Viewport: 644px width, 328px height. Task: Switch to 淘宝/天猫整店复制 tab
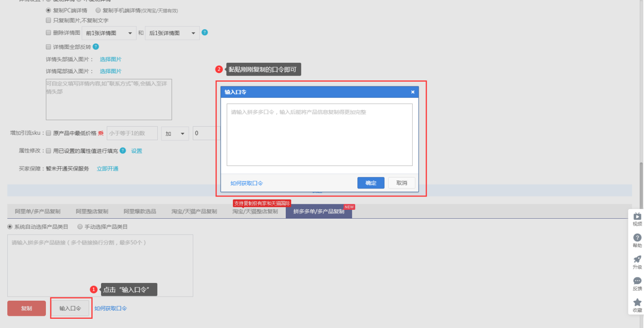tap(255, 211)
